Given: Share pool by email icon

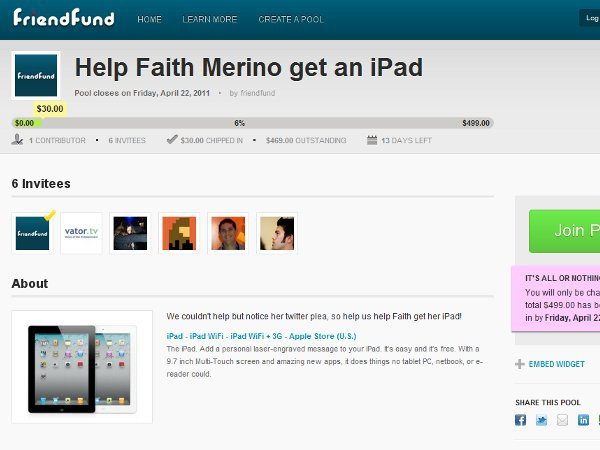Looking at the screenshot, I should pos(562,420).
